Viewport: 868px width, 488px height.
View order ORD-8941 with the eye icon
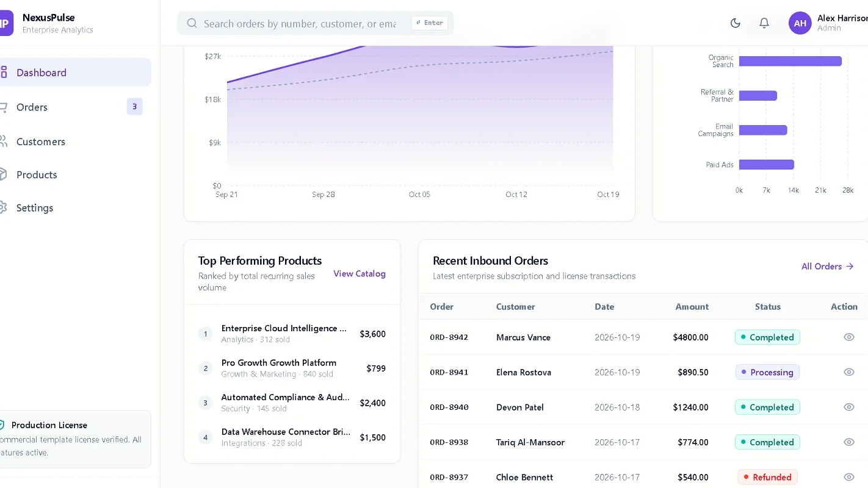[x=849, y=372]
